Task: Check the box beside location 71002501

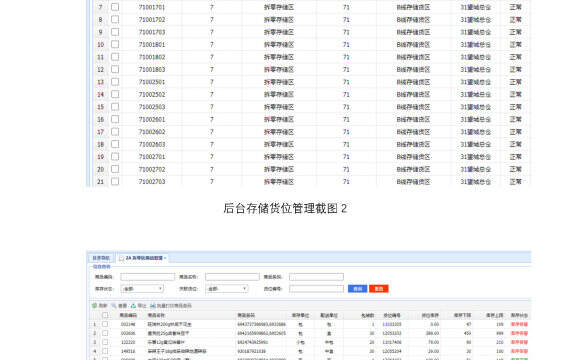Action: (115, 82)
